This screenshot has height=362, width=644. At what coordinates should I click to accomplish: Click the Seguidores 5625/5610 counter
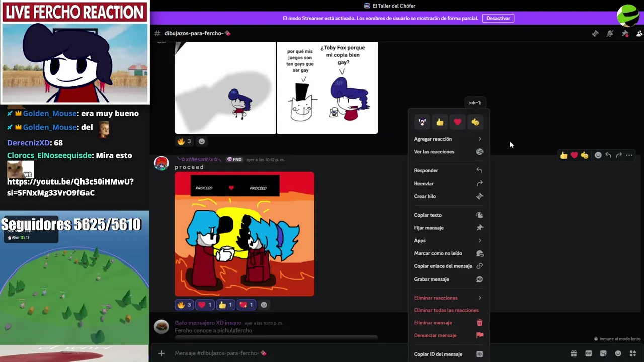(x=71, y=224)
